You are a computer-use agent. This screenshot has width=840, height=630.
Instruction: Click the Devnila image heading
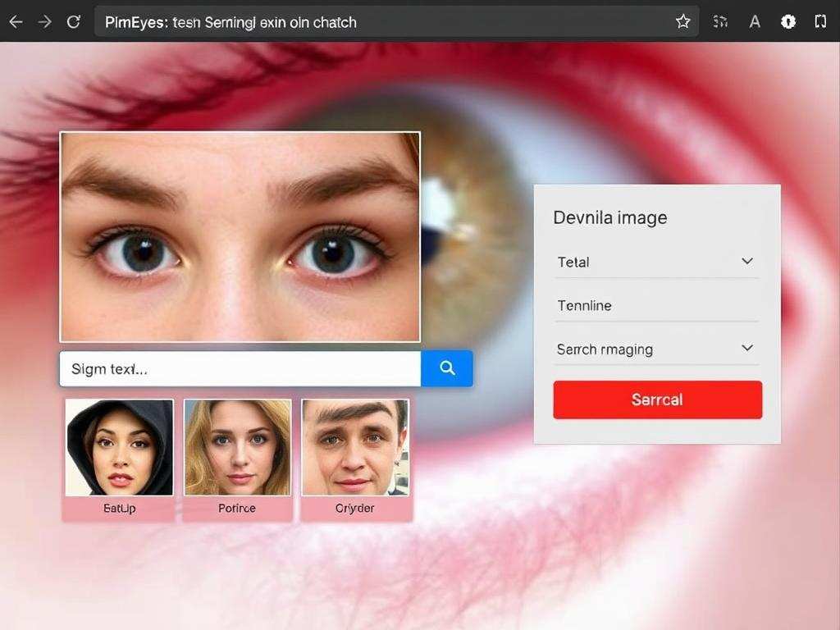click(610, 218)
